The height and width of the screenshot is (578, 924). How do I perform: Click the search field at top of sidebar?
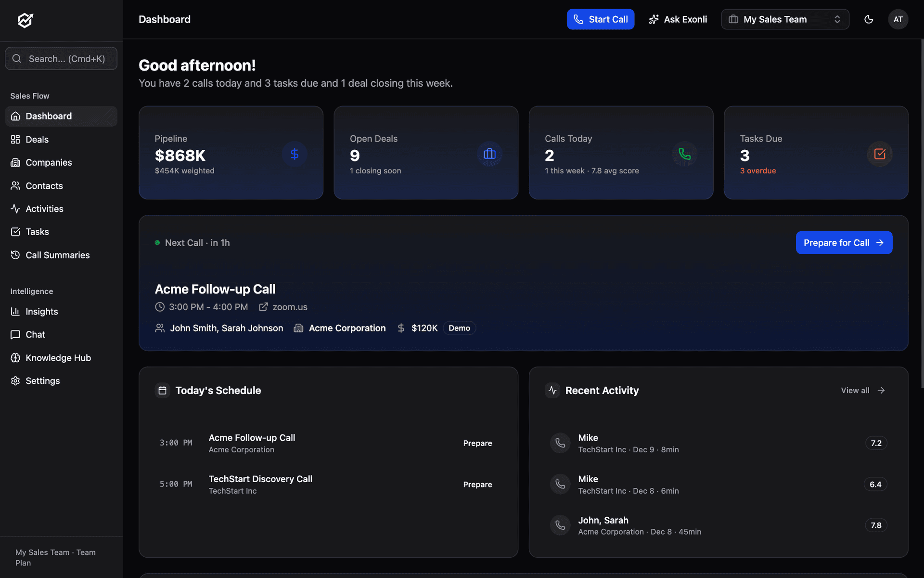61,58
